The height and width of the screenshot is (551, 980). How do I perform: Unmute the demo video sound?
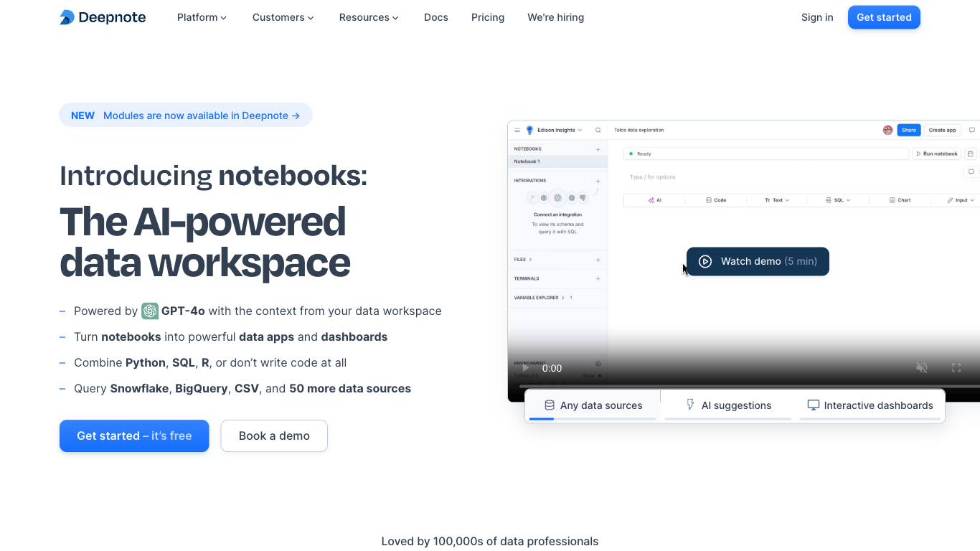coord(922,367)
